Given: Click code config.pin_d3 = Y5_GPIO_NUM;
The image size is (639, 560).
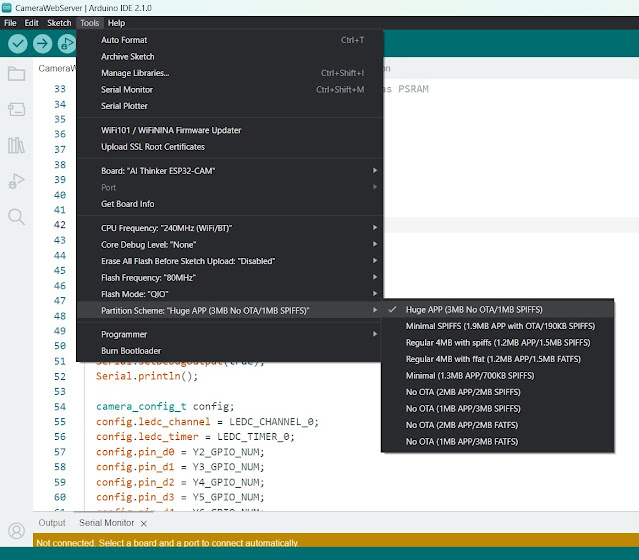Looking at the screenshot, I should [180, 497].
